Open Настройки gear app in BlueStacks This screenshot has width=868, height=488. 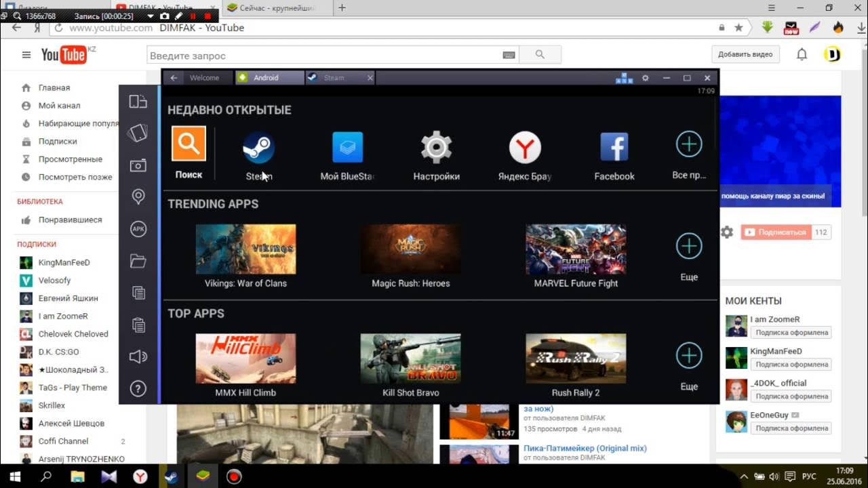click(x=436, y=147)
